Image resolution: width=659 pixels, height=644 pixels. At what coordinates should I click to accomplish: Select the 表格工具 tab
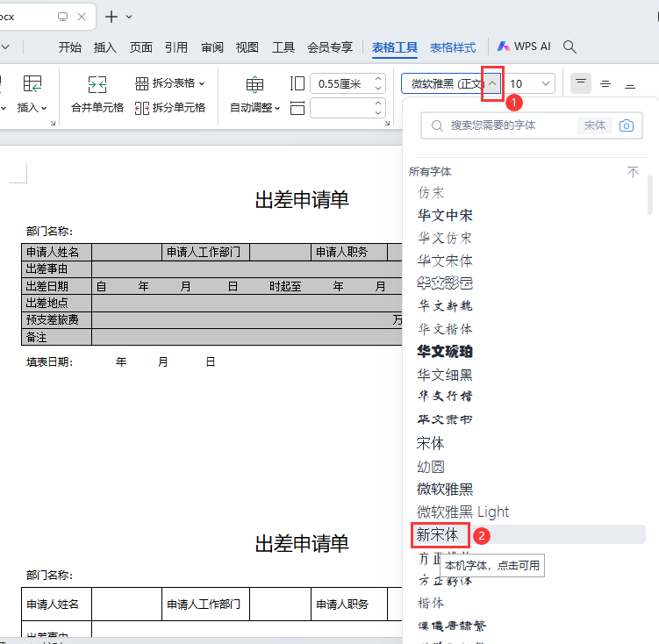point(395,47)
